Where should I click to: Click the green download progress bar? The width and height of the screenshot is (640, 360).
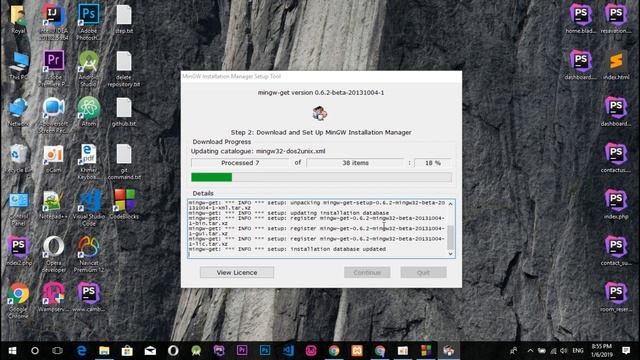pos(321,177)
